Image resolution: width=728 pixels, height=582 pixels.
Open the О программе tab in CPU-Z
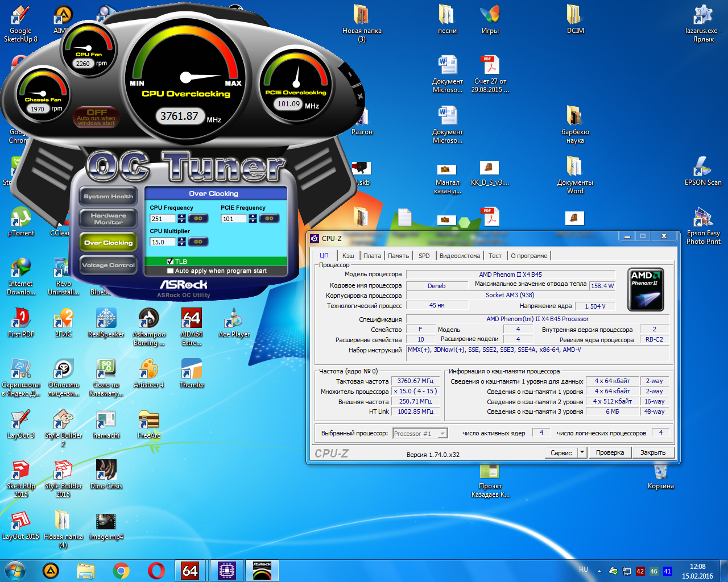coord(529,256)
